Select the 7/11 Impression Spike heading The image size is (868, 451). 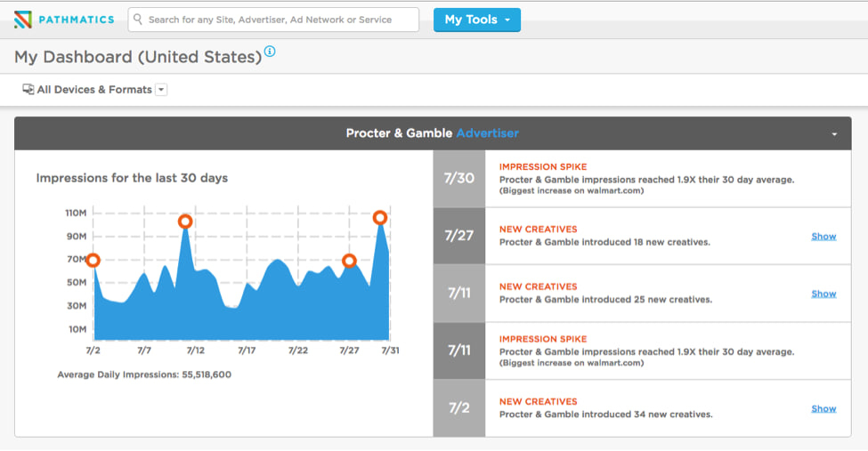coord(542,339)
